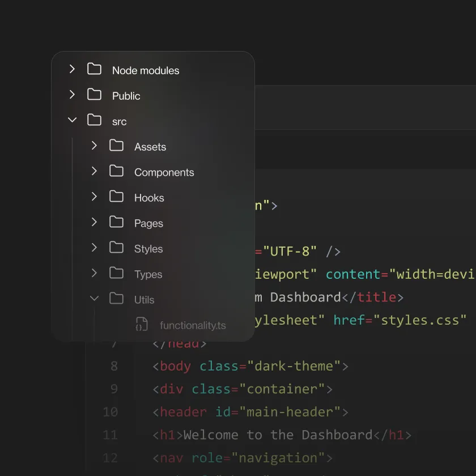Click the Assets folder icon
Viewport: 476px width, 476px height.
(x=117, y=146)
